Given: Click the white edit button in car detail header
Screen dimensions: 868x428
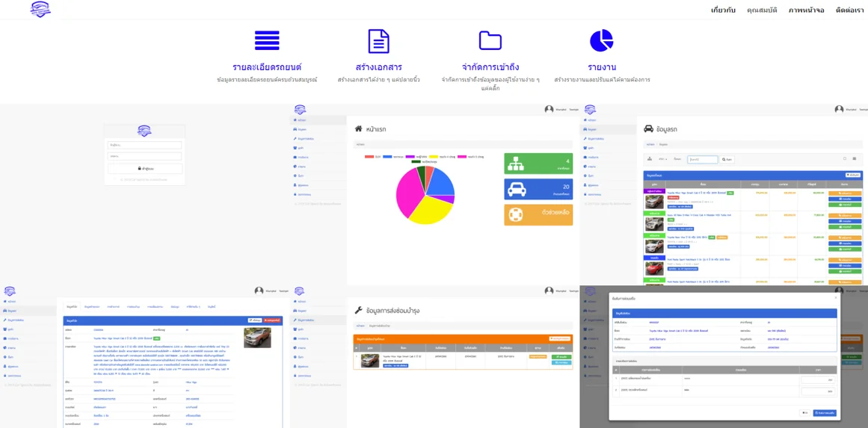Looking at the screenshot, I should point(255,320).
